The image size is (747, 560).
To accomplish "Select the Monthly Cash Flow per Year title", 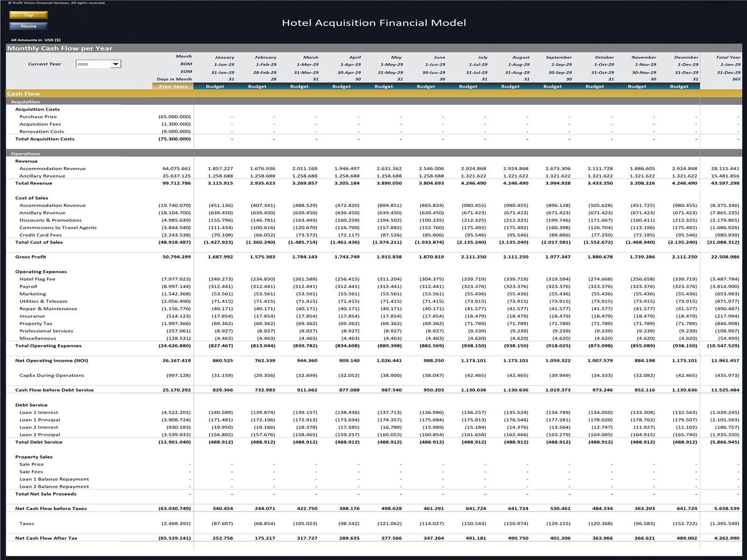I will coord(60,48).
